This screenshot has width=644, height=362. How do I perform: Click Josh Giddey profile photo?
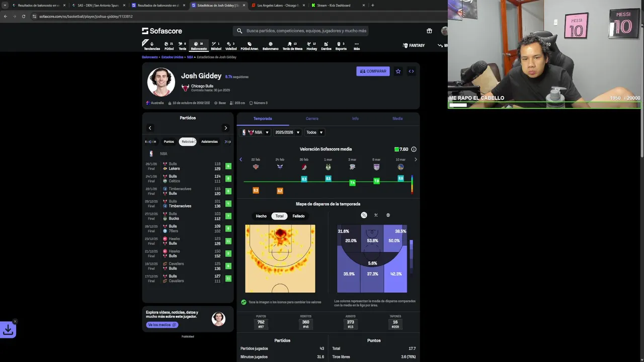161,82
